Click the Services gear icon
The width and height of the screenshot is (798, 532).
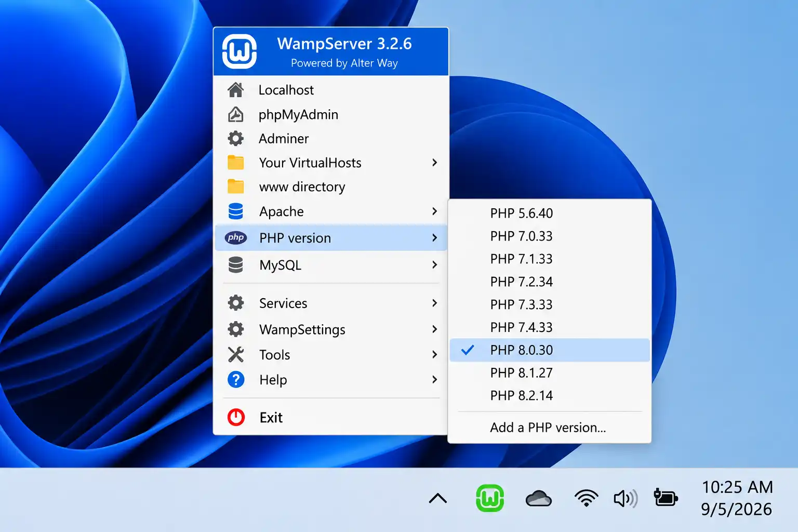point(236,303)
